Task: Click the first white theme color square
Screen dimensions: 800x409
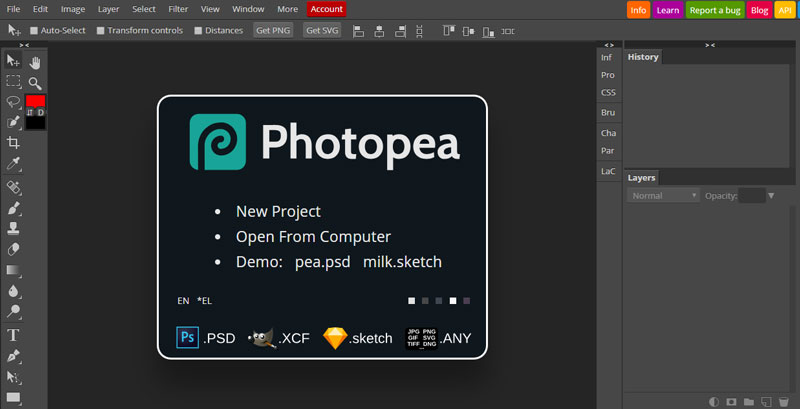Action: 411,301
